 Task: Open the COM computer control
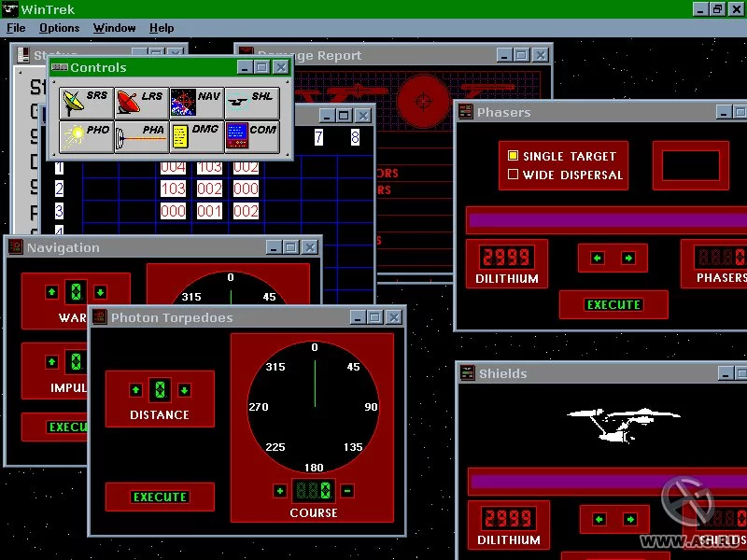tap(252, 136)
